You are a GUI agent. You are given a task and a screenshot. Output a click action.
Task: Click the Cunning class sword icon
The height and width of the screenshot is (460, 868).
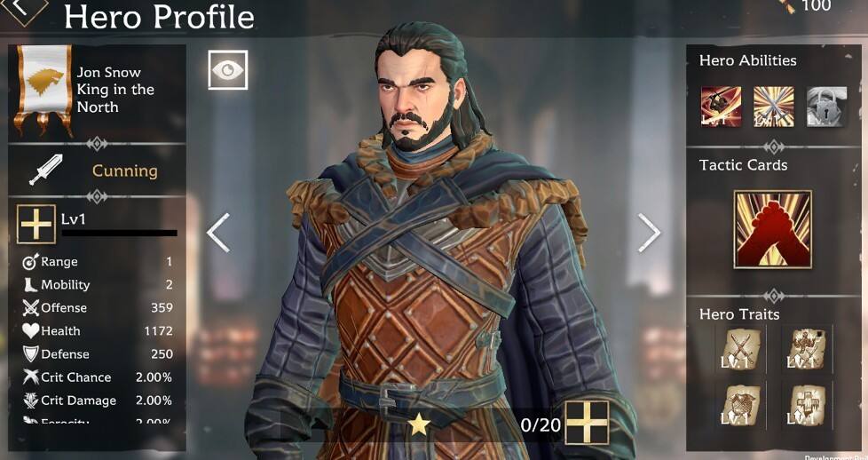pos(45,170)
